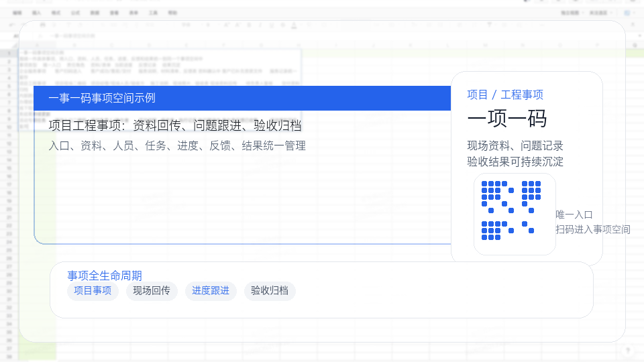The height and width of the screenshot is (362, 644).
Task: Click the 项目事项 lifecycle chip
Action: tap(93, 291)
